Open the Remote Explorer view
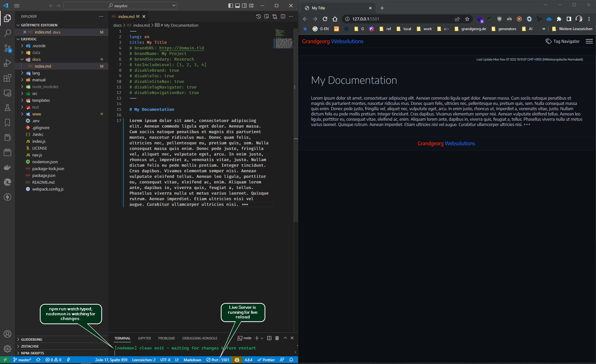This screenshot has height=364, width=596. [7, 93]
